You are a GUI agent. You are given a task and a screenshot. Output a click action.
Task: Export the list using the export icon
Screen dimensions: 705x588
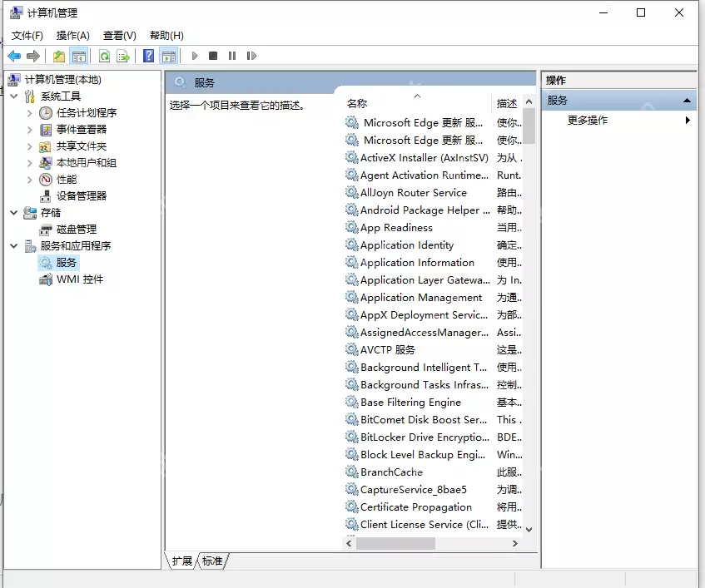123,56
